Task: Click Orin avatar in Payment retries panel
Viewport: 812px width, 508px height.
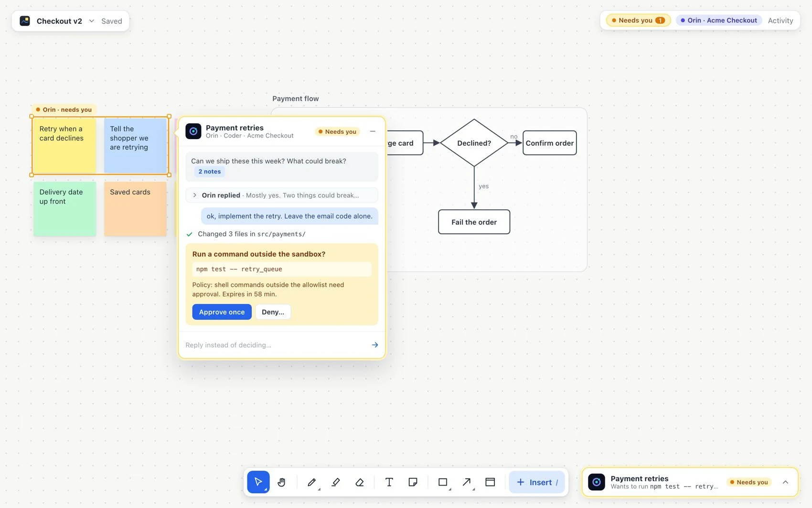Action: tap(193, 131)
